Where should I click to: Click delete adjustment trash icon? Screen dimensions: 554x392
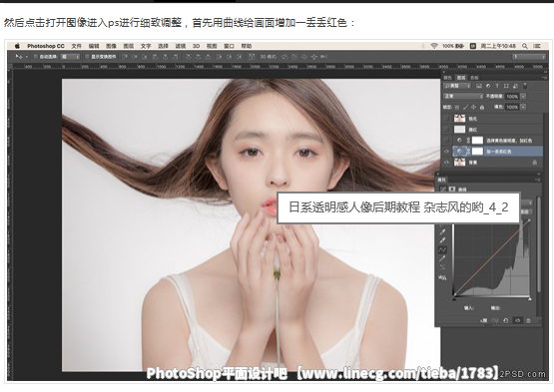pyautogui.click(x=529, y=320)
